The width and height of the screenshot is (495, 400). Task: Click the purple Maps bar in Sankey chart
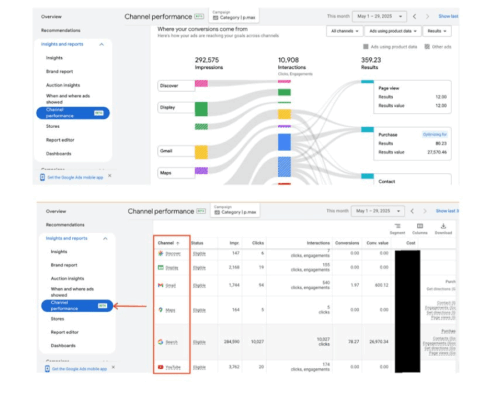pos(201,171)
